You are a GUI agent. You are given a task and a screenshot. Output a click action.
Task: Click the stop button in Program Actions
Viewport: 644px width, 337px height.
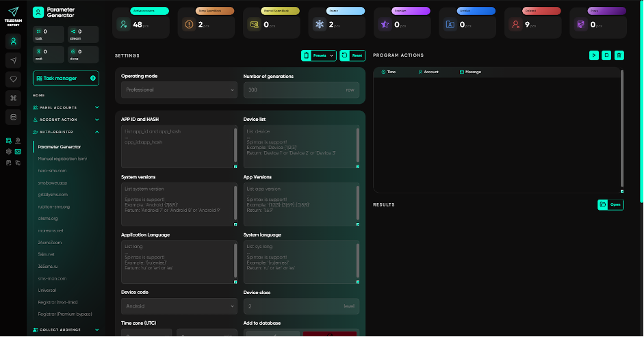coord(606,55)
